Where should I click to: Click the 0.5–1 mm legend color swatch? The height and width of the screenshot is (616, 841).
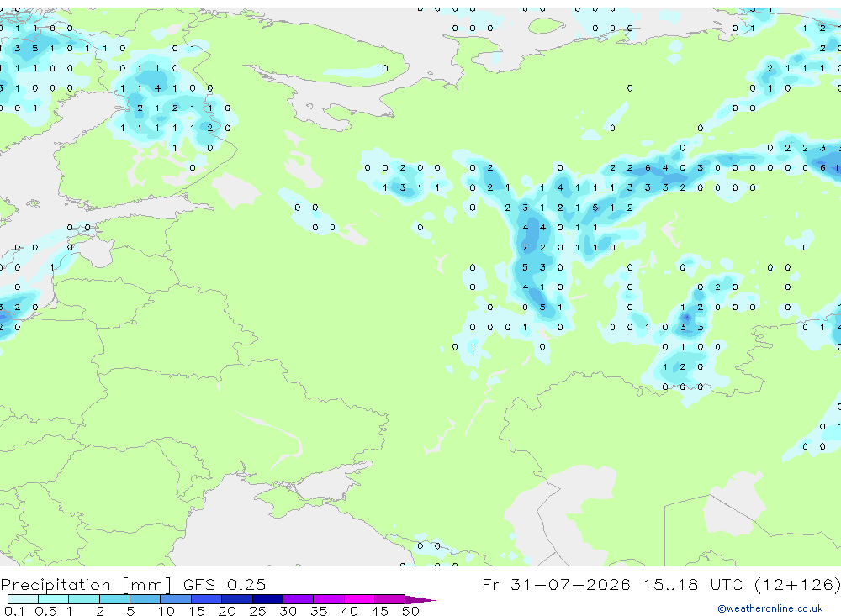point(54,599)
